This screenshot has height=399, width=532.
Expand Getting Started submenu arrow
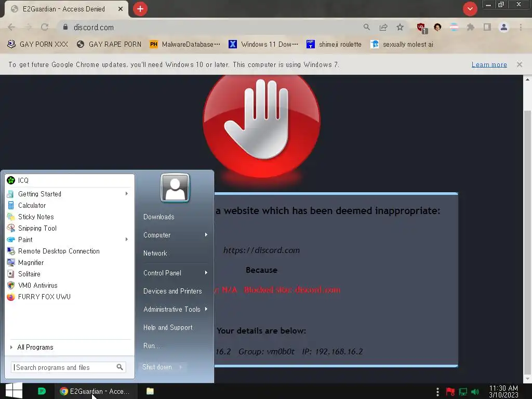click(x=127, y=194)
